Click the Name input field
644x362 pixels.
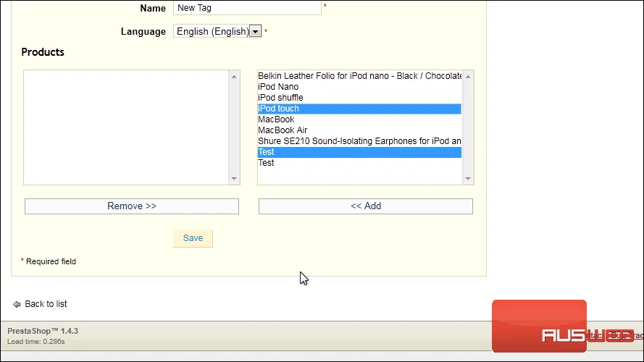(x=247, y=8)
